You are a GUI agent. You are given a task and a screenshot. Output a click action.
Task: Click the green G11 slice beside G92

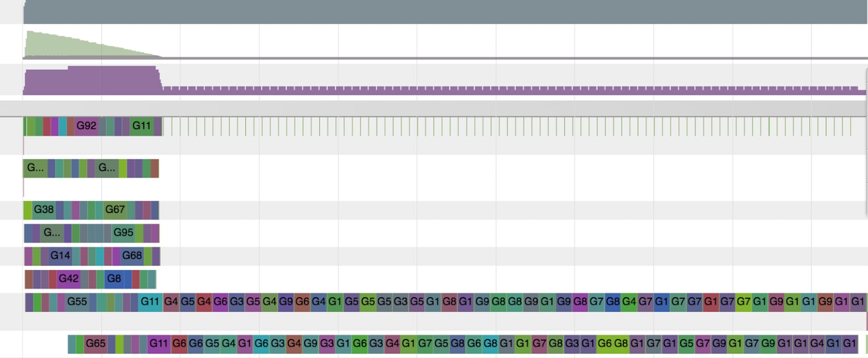(141, 126)
